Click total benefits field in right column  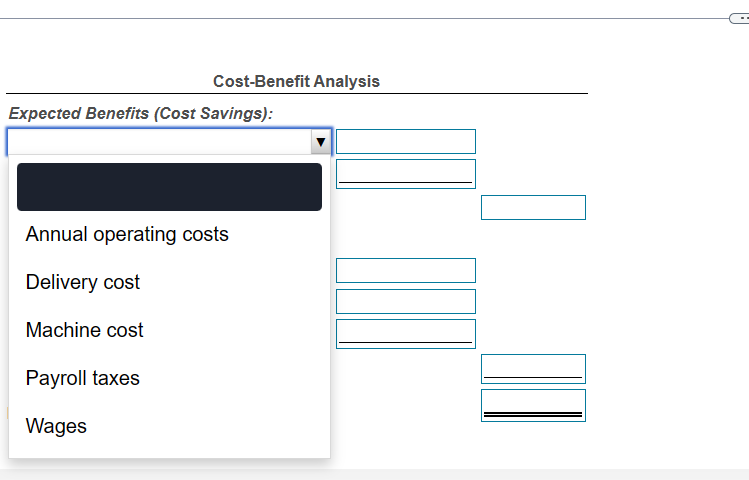click(x=534, y=207)
